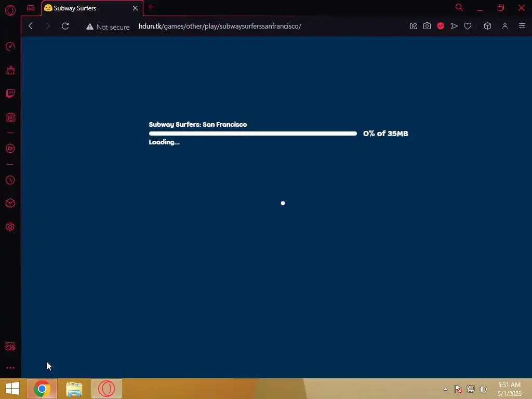The image size is (532, 399).
Task: Open the profile account icon
Action: 505,26
